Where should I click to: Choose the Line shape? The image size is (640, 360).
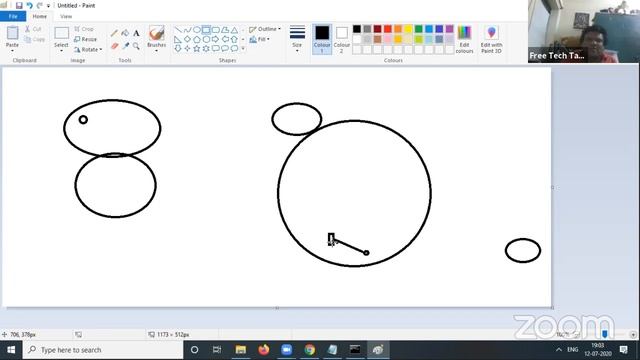pos(178,30)
